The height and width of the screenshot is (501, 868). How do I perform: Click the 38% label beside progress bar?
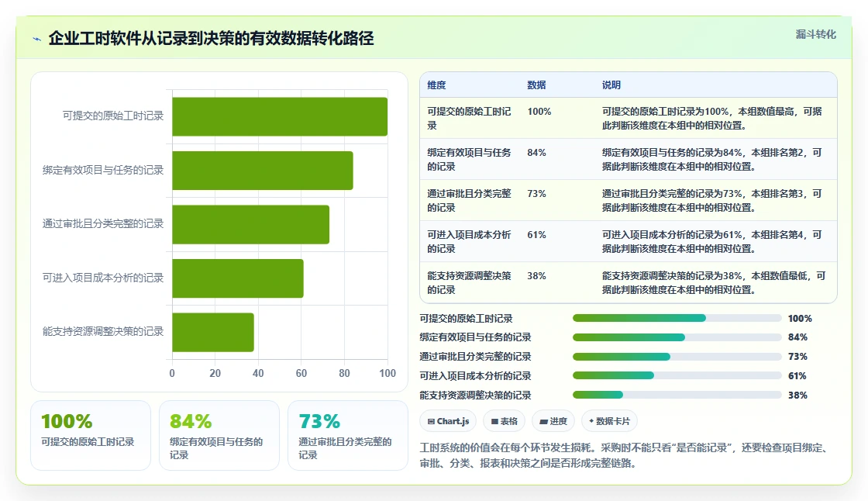[797, 396]
